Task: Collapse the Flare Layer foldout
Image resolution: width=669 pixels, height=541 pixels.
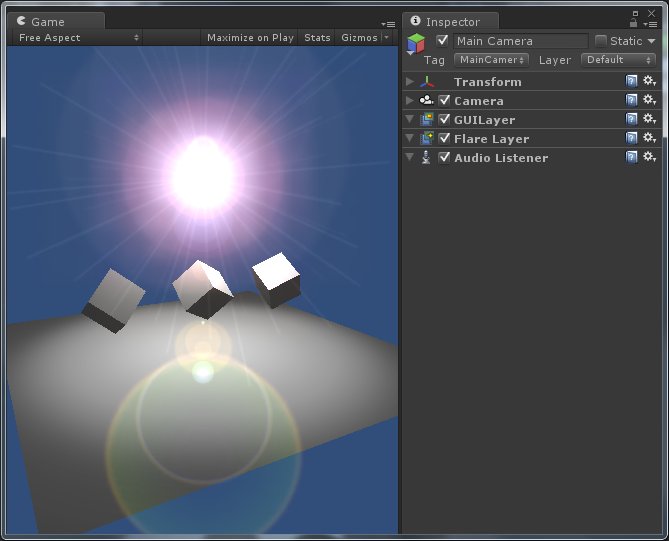Action: [x=410, y=138]
